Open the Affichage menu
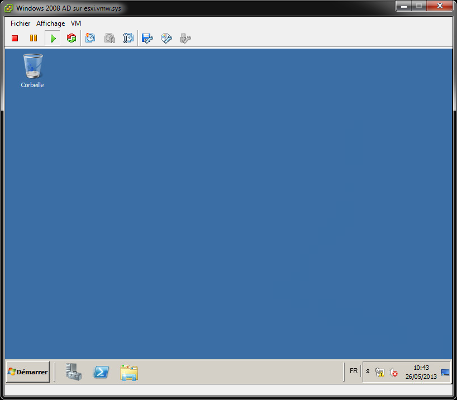The width and height of the screenshot is (457, 400). pyautogui.click(x=51, y=23)
